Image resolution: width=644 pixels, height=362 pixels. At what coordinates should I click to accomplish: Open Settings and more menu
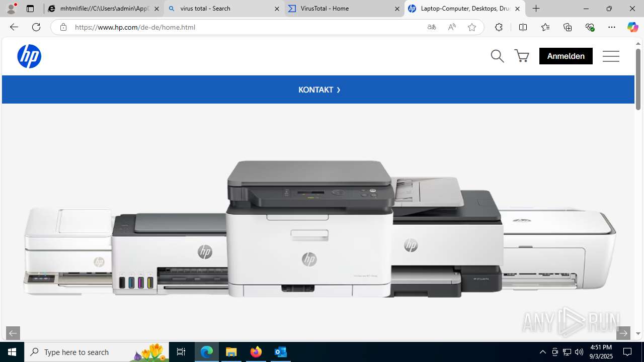coord(612,27)
